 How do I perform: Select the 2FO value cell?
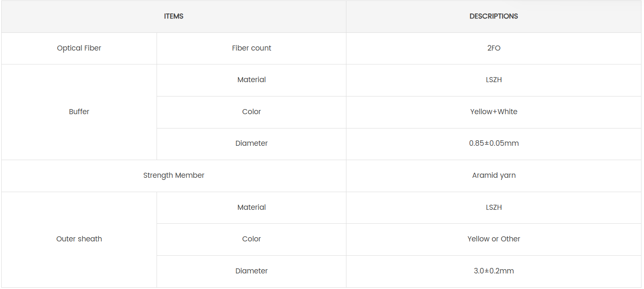coord(493,48)
